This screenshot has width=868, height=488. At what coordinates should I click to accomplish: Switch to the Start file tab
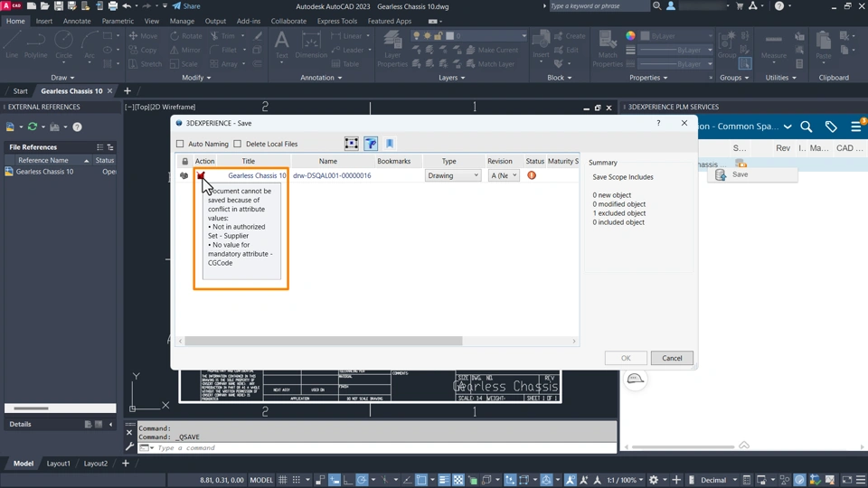point(21,90)
